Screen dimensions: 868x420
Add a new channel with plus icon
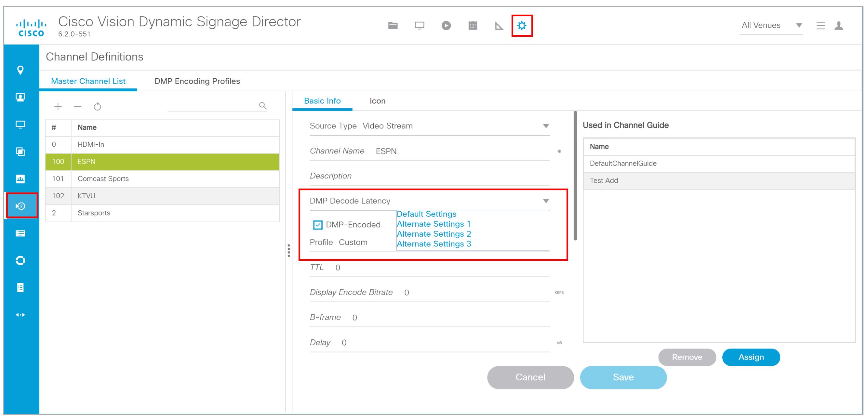point(58,107)
